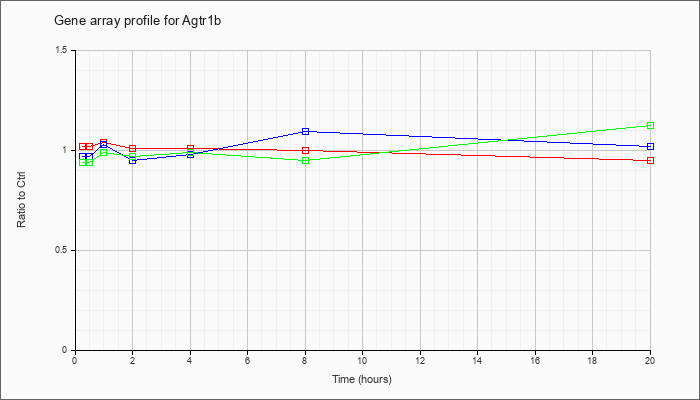This screenshot has width=700, height=400.
Task: Select the 10 tick label on x-axis
Action: click(362, 362)
